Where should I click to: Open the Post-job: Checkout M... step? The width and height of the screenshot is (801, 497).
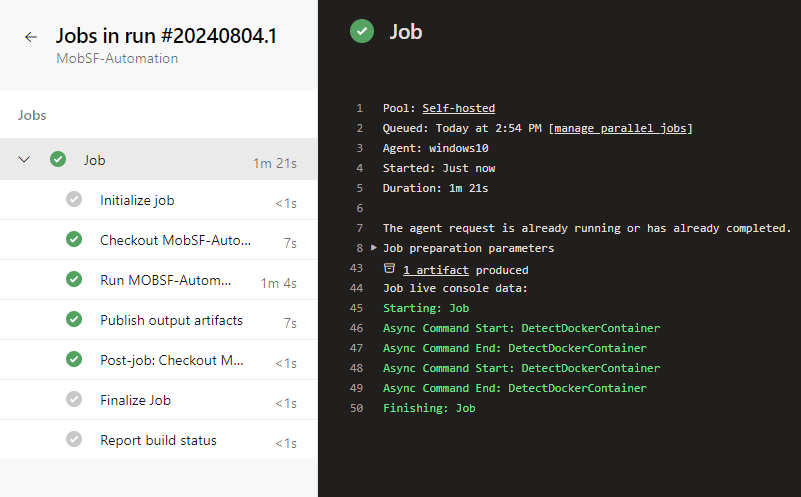point(158,360)
